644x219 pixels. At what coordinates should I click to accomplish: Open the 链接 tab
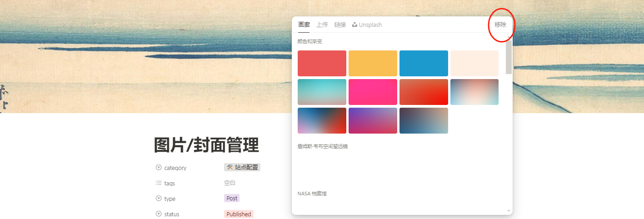pyautogui.click(x=339, y=25)
